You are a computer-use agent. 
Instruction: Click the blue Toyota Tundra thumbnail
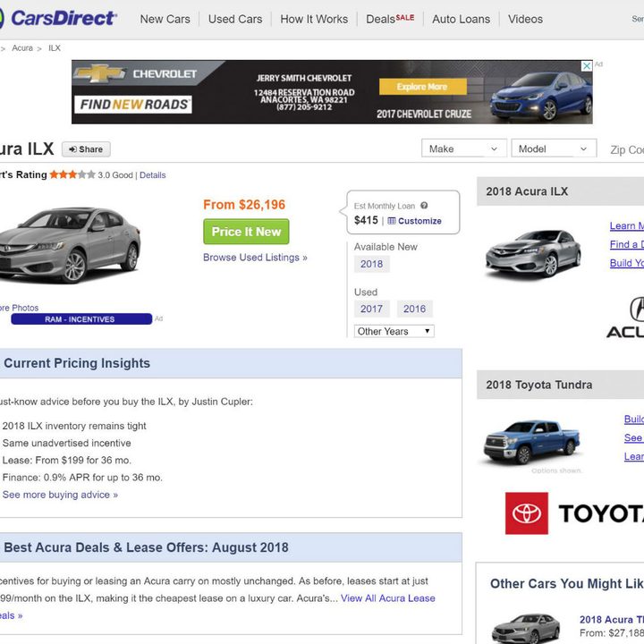[532, 442]
